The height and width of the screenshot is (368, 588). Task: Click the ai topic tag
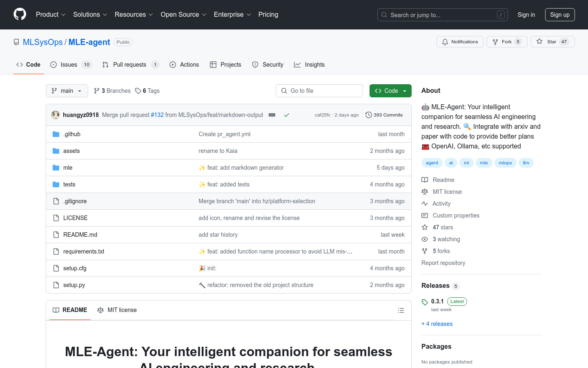[451, 163]
